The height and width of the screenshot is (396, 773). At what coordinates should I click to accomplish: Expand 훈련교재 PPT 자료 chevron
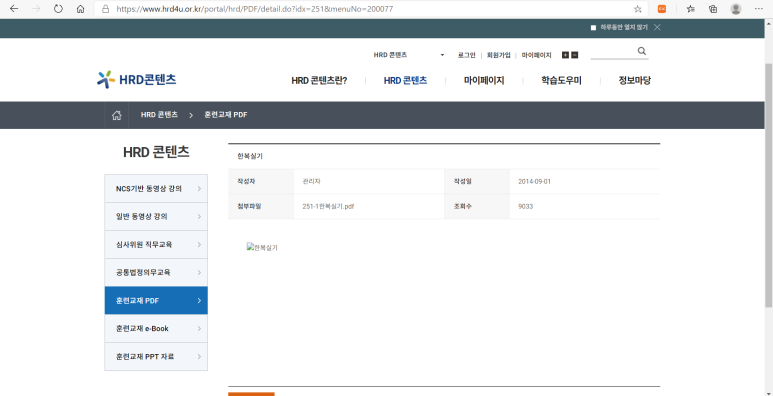pyautogui.click(x=199, y=357)
